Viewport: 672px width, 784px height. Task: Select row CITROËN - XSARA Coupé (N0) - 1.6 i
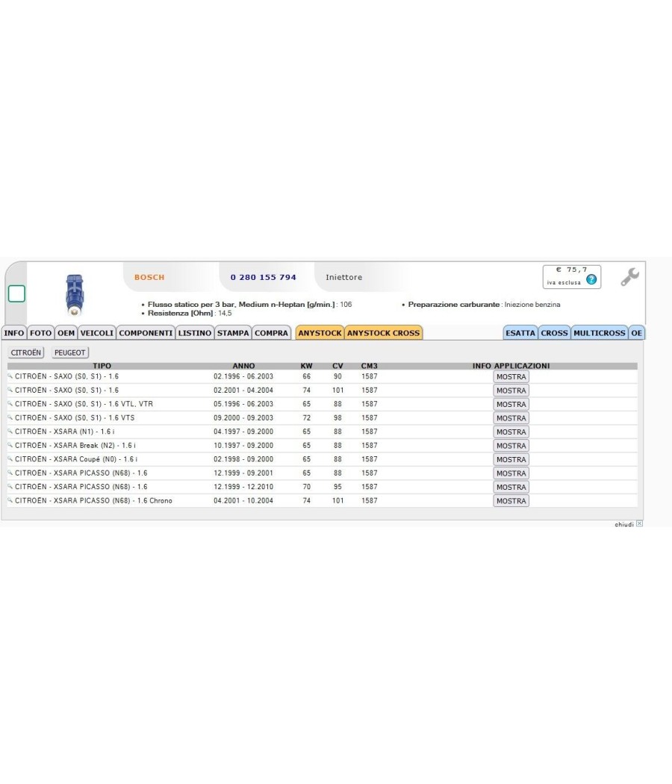pos(322,459)
